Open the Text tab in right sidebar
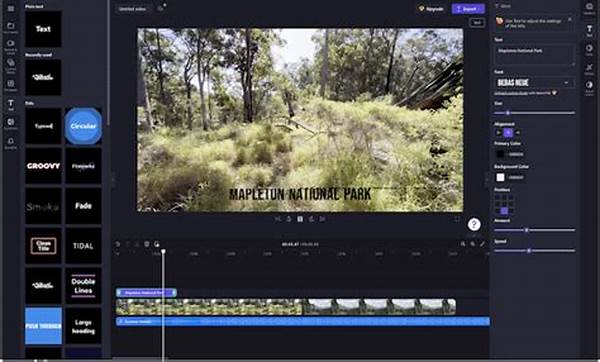 (589, 29)
